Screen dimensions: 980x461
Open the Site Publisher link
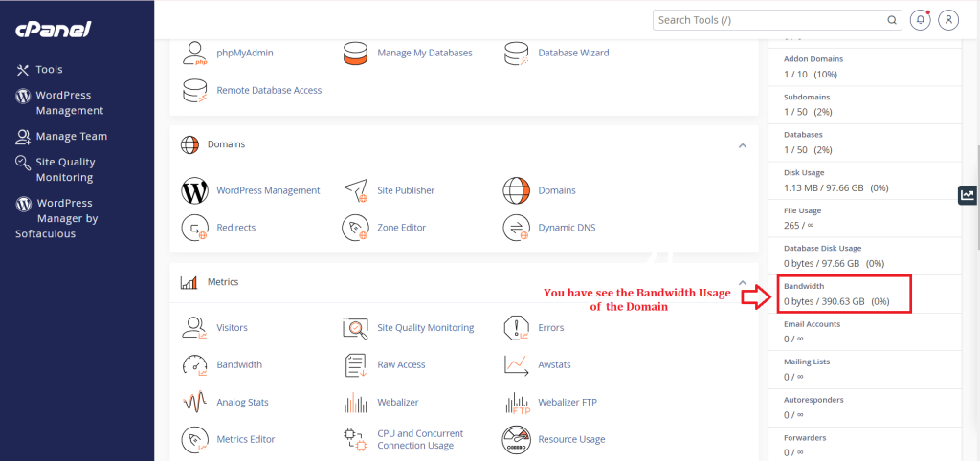pos(406,190)
